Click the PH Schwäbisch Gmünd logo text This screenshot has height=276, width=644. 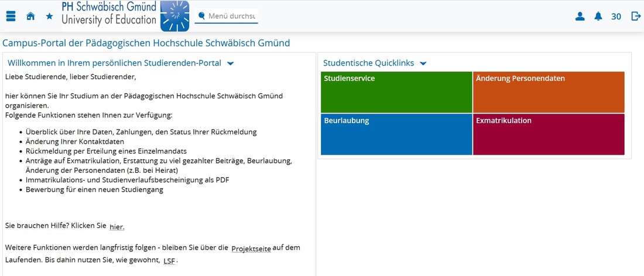[109, 13]
